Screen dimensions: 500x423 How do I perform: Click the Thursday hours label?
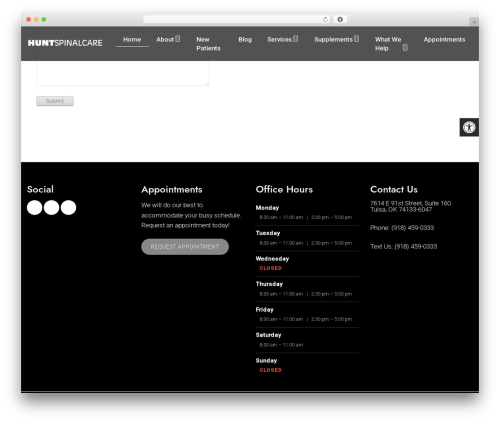[x=269, y=284]
